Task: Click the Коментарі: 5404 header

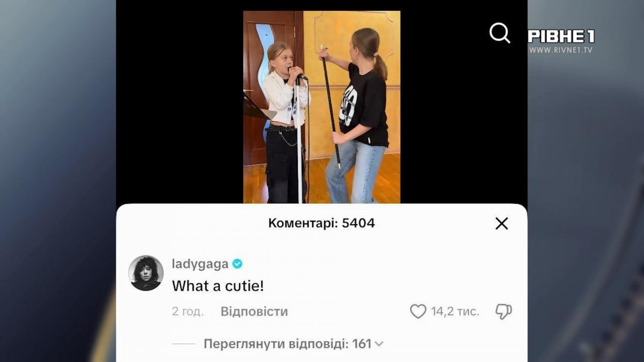Action: [321, 223]
